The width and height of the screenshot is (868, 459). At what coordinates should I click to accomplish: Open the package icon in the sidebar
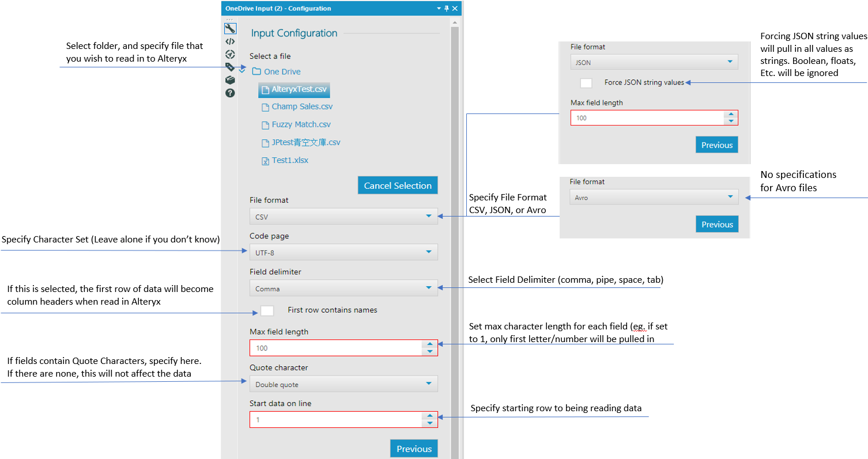coord(230,79)
